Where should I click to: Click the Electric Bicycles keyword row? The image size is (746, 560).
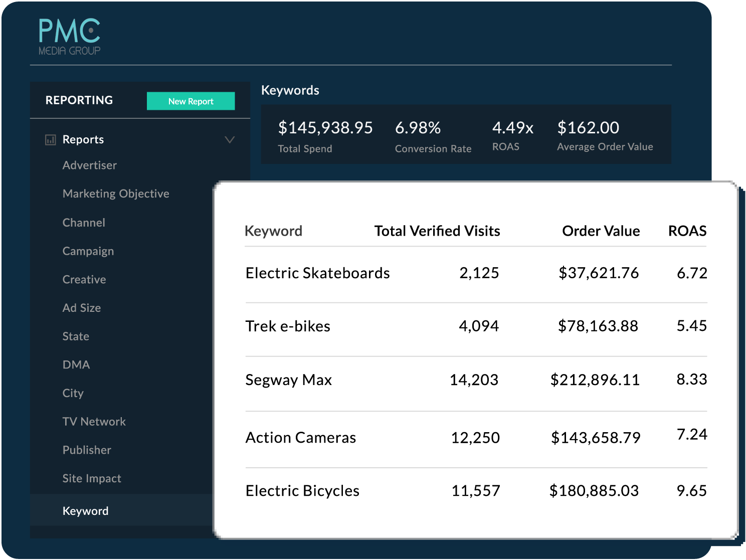302,491
